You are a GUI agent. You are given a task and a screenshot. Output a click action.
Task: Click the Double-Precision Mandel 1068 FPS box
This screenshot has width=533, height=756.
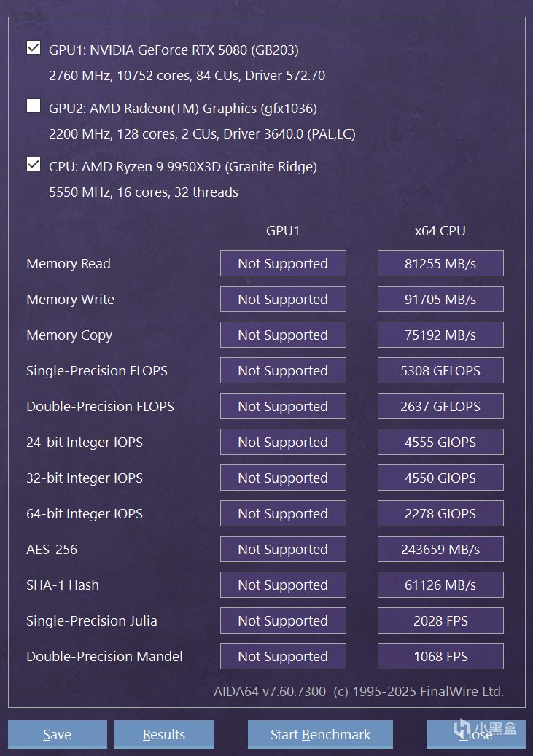pyautogui.click(x=440, y=657)
